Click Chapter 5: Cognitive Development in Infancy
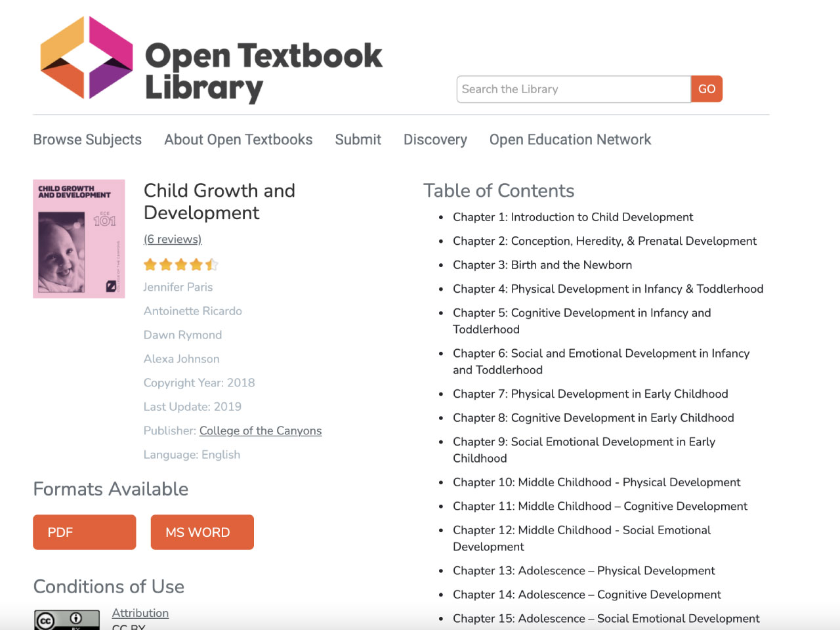The image size is (840, 630). [x=581, y=321]
